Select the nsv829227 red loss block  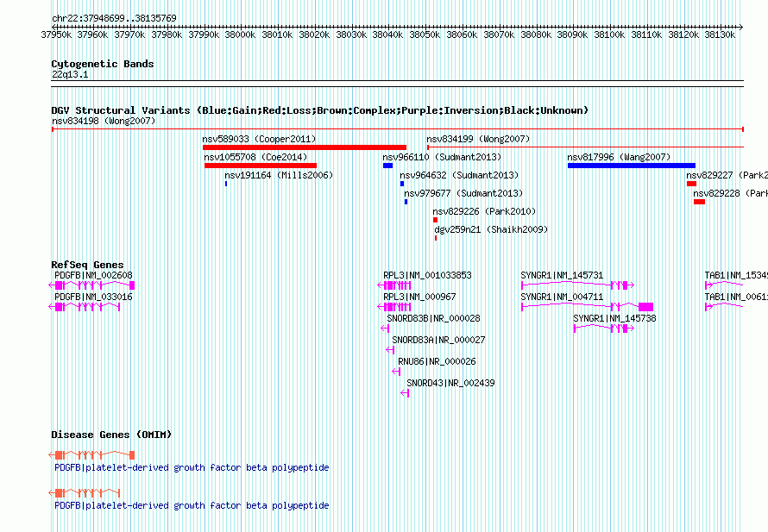691,184
